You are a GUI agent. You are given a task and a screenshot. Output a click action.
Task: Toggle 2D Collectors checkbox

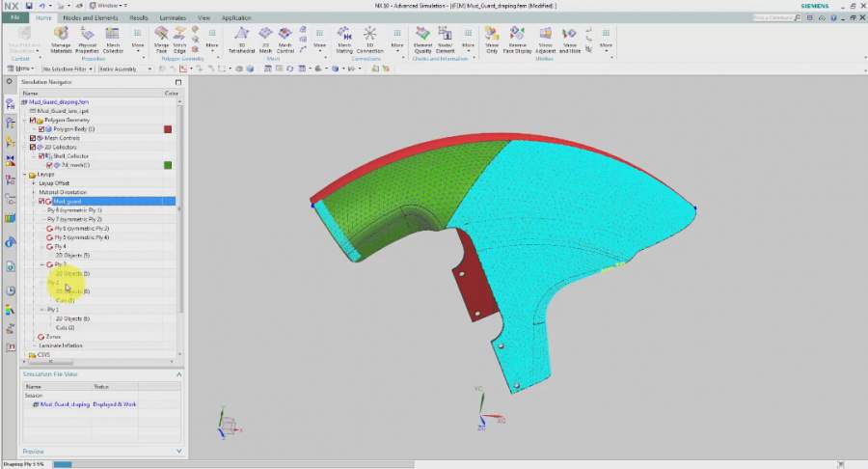pos(32,147)
